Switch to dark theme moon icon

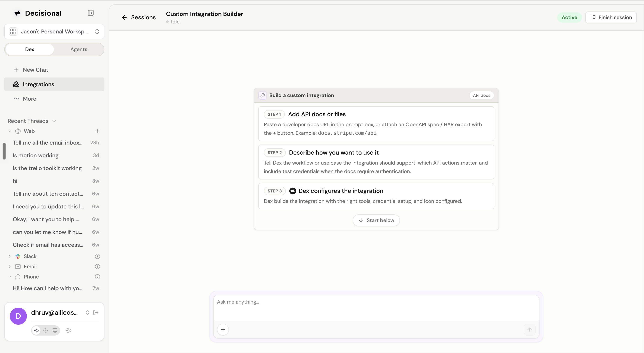[x=46, y=330]
